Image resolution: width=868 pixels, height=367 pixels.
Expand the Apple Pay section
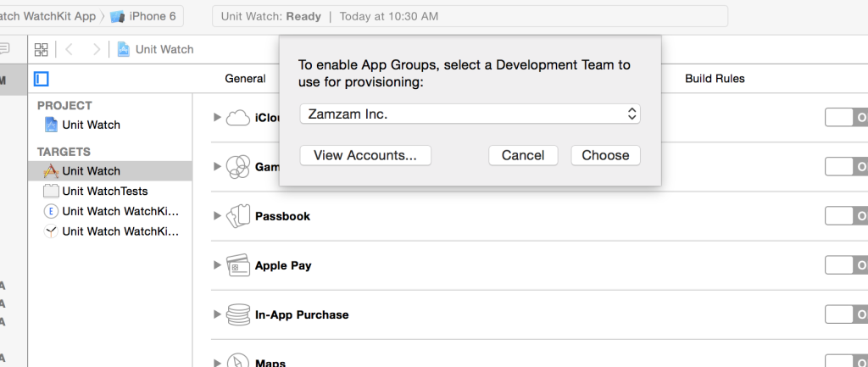[x=217, y=265]
